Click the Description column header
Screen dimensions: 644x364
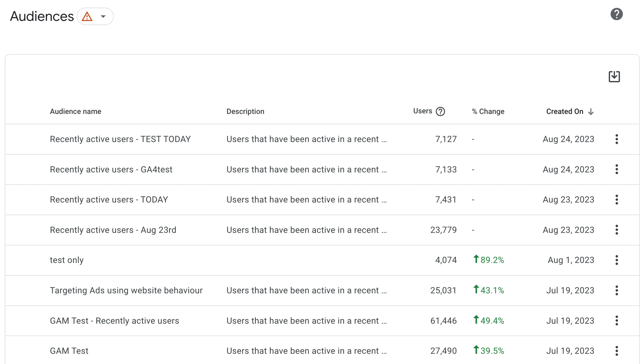point(245,111)
